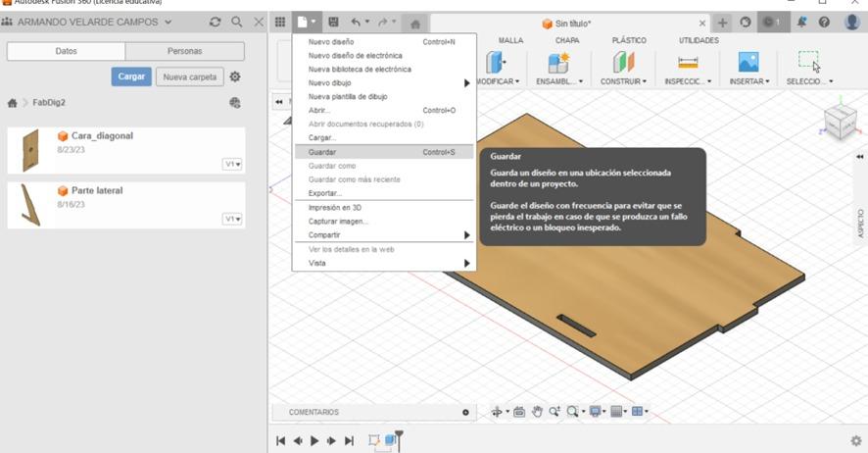Add a new design tab
The image size is (868, 453).
point(722,23)
